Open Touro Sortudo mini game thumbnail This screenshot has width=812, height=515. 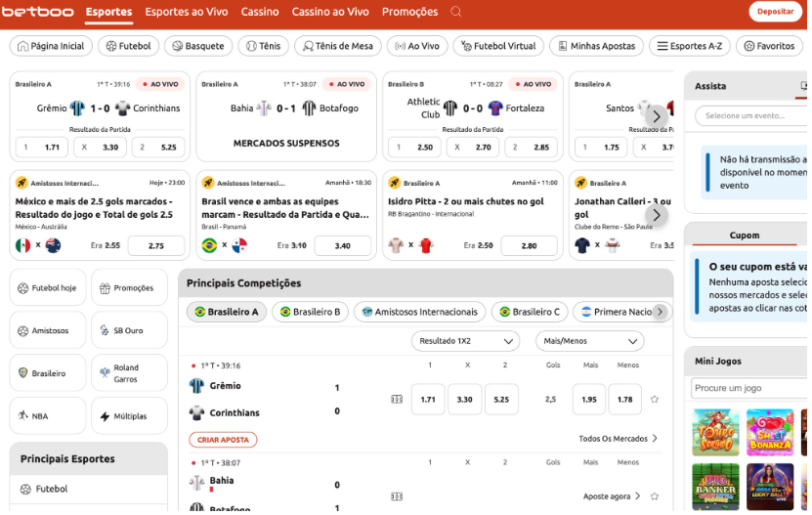[715, 433]
